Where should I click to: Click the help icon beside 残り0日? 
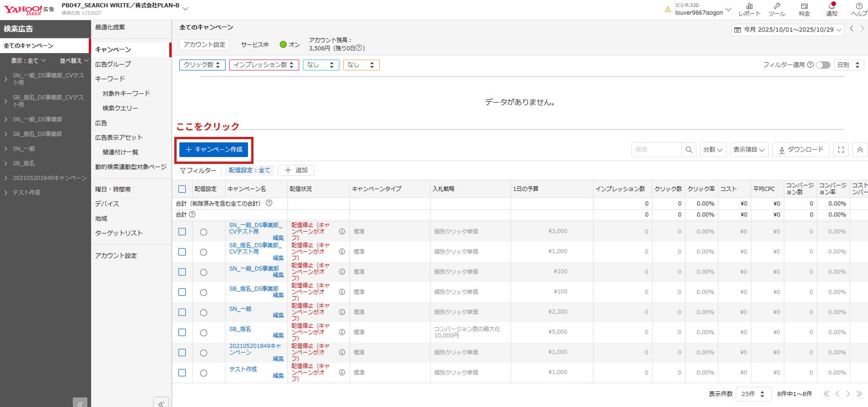pyautogui.click(x=359, y=48)
